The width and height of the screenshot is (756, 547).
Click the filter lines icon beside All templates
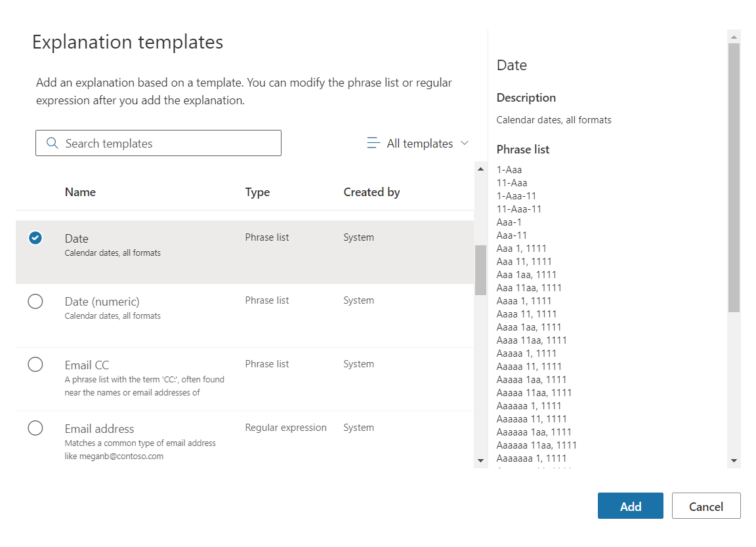(373, 143)
